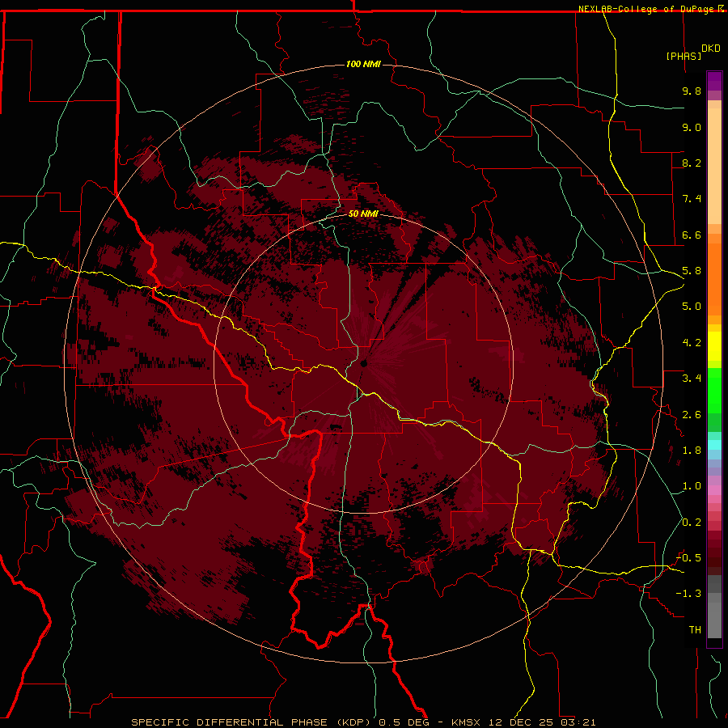Click the 1.0 legend value
Viewport: 728px width, 728px height.
pyautogui.click(x=692, y=486)
